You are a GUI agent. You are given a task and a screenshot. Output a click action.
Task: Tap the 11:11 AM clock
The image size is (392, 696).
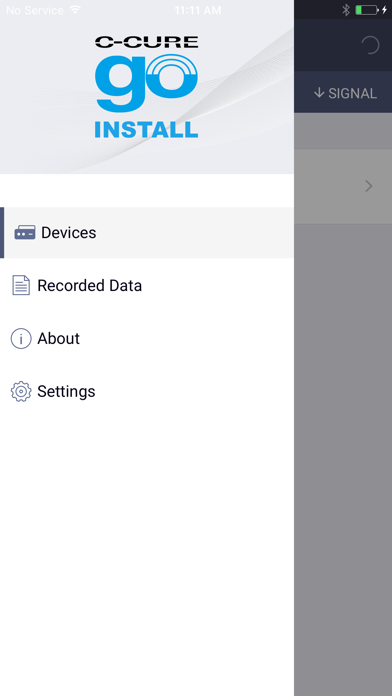click(198, 10)
